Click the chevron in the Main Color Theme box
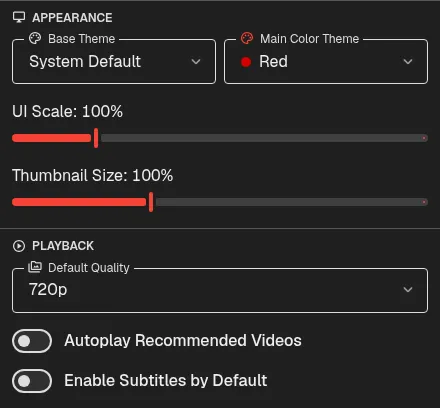 tap(408, 62)
